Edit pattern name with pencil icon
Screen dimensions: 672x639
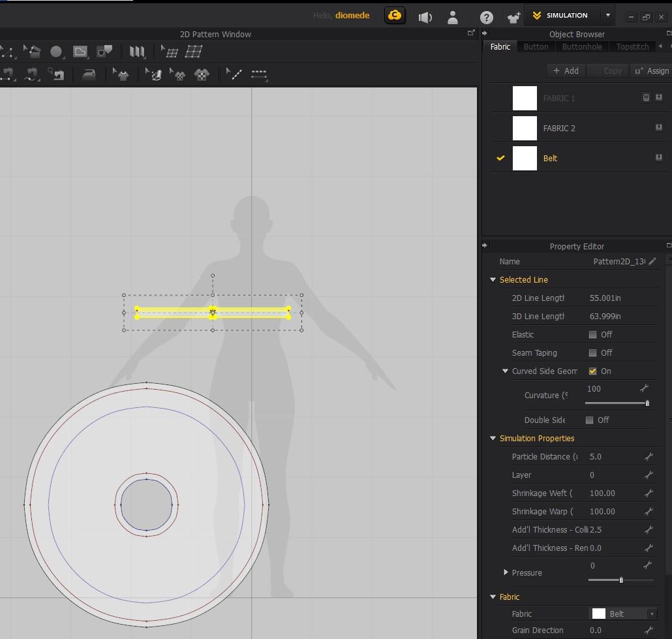(x=652, y=262)
